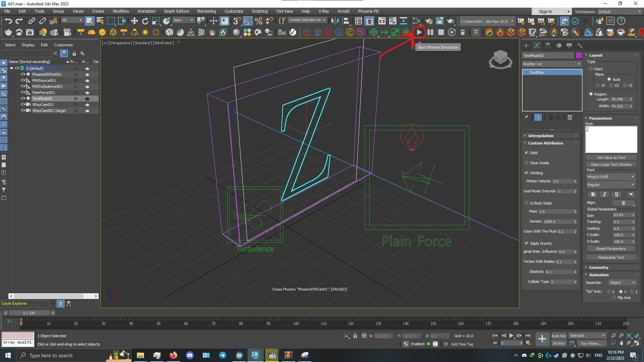
Task: Open the Hierarchy command panel tab
Action: [548, 45]
